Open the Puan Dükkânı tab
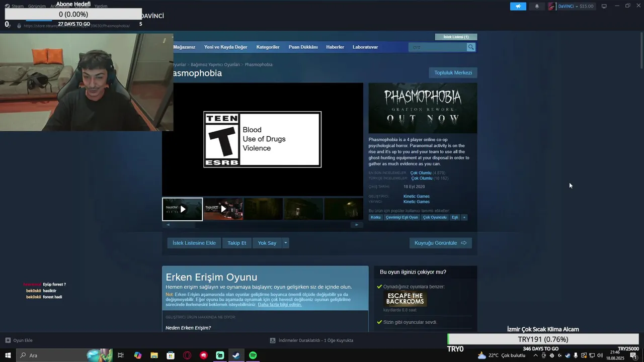The height and width of the screenshot is (362, 644). coord(303,47)
